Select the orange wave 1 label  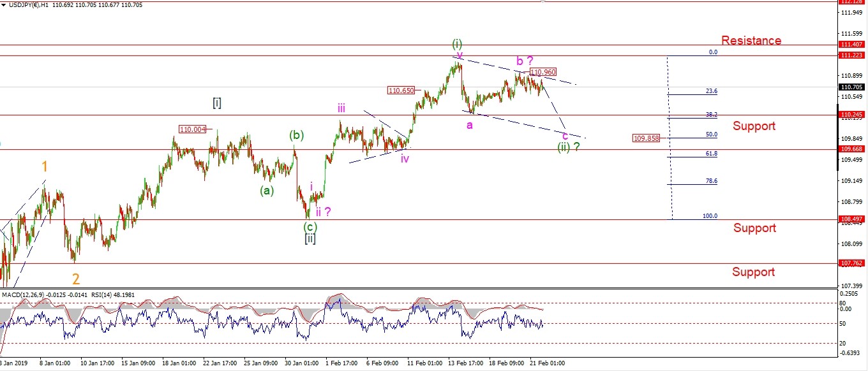click(x=44, y=166)
